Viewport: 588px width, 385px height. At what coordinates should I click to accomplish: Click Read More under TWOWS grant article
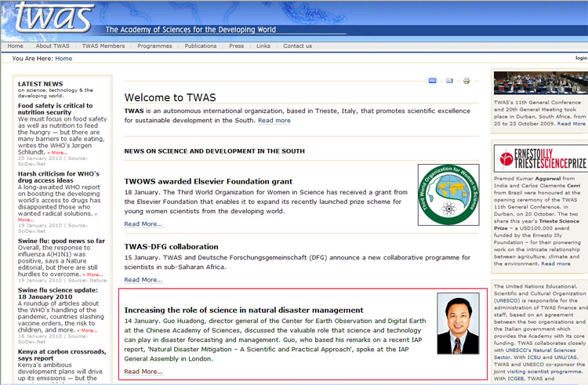coord(143,223)
